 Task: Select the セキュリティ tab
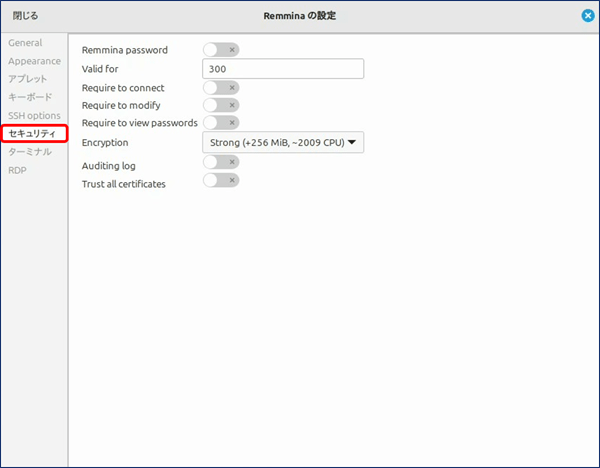34,134
